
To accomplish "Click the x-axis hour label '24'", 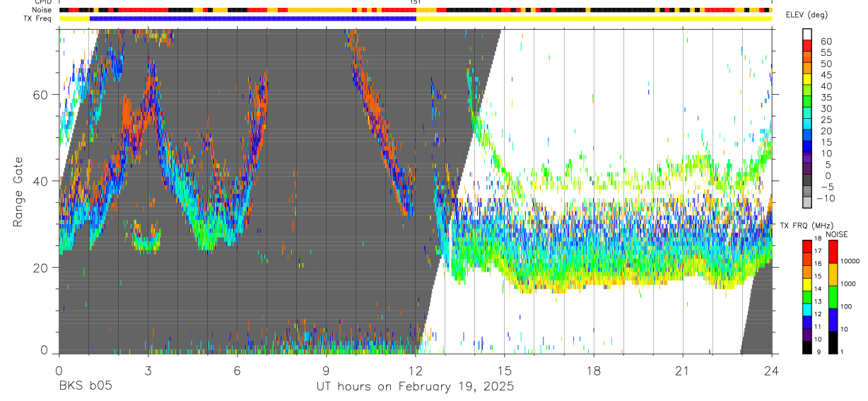I will tap(772, 370).
